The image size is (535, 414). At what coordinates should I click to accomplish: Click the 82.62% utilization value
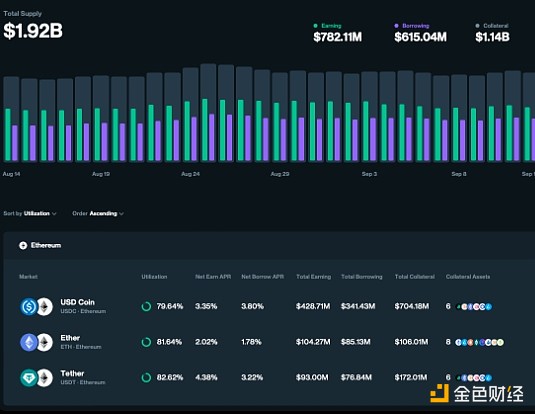click(x=170, y=377)
